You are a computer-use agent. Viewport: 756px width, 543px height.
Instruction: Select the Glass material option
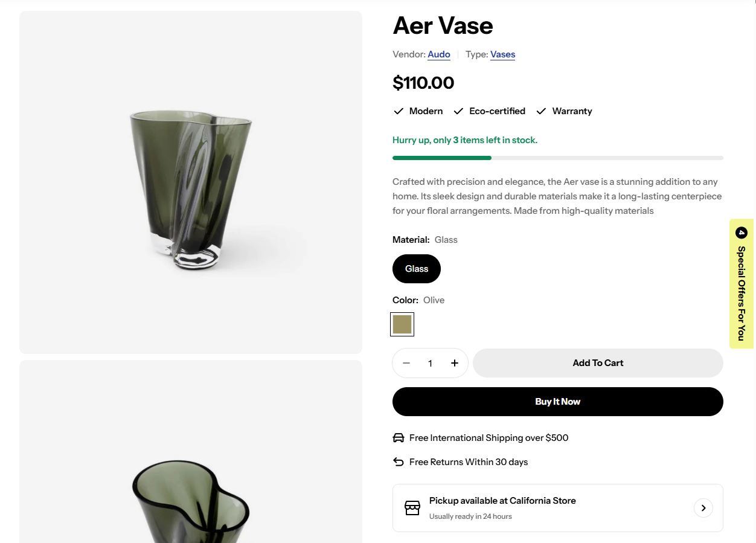(x=417, y=269)
